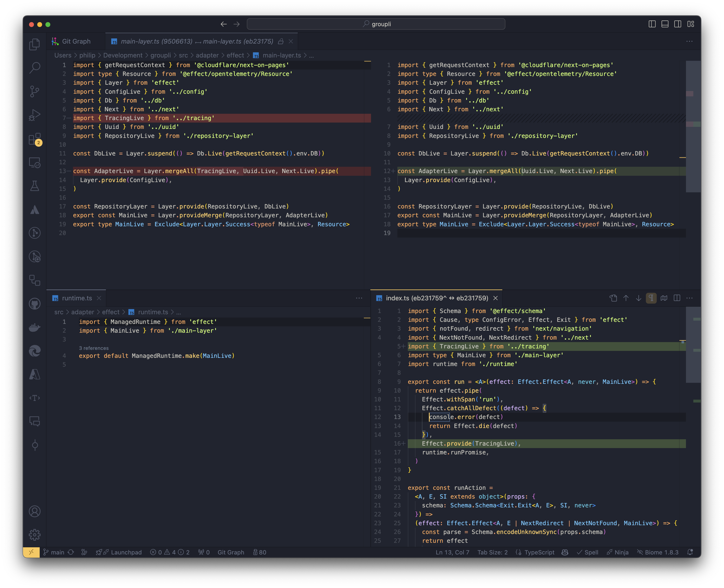Open the Tab Size: 2 indentation picker
724x588 pixels.
click(492, 552)
